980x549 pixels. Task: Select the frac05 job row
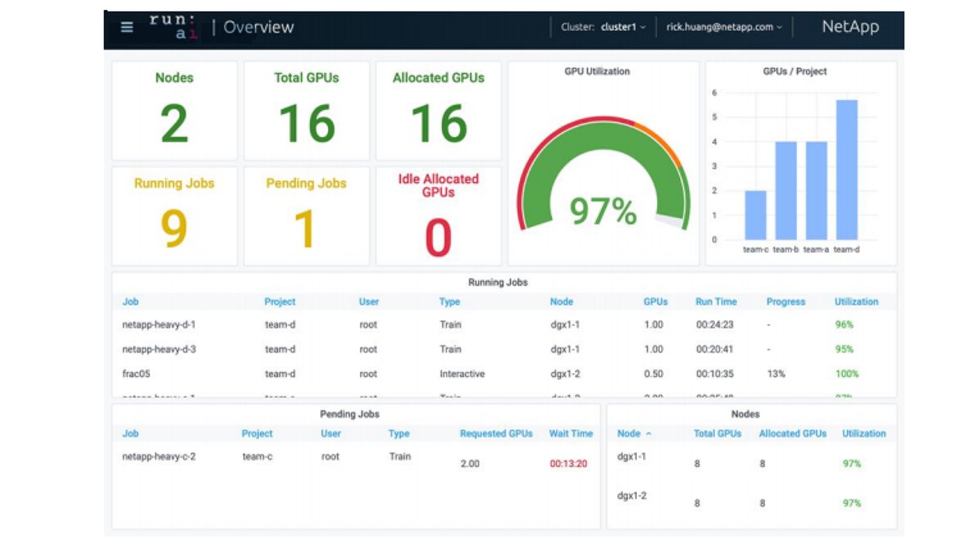click(504, 374)
